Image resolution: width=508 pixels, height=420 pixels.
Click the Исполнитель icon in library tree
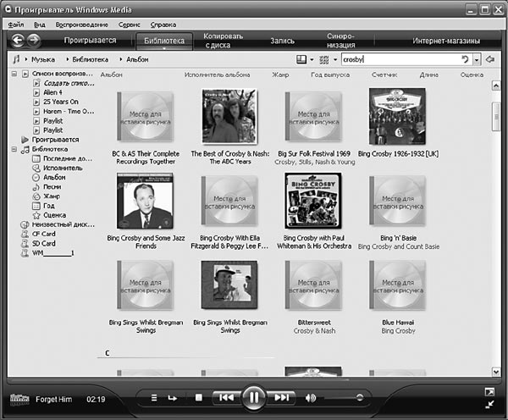click(36, 168)
